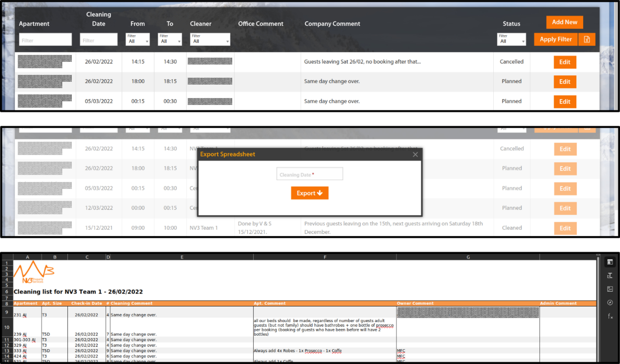Open the Status filter dropdown
The image size is (620, 364).
click(511, 39)
